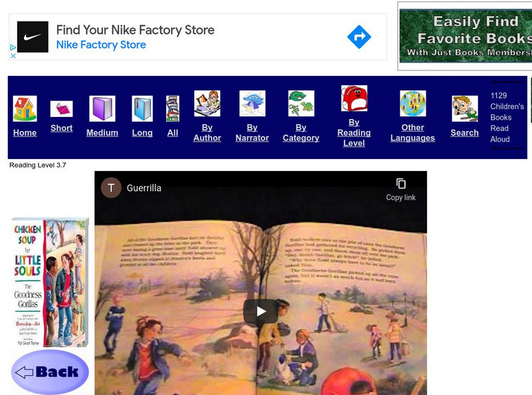Viewport: 532px width, 395px height.
Task: Open the Nike Factory Store link
Action: [101, 45]
